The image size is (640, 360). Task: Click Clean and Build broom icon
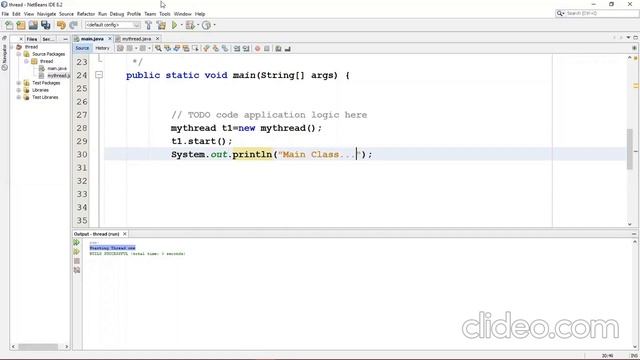(x=162, y=25)
